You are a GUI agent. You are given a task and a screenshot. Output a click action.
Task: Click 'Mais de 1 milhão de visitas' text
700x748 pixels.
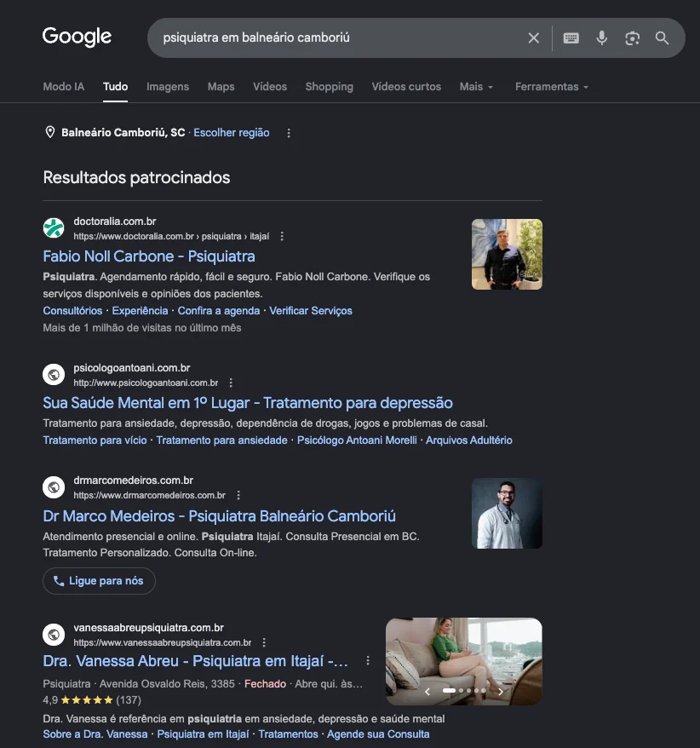(x=142, y=328)
